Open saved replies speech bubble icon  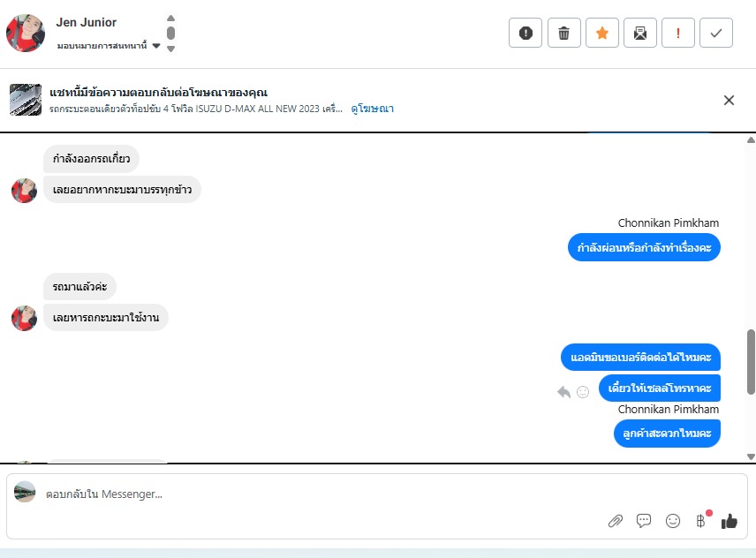point(644,521)
